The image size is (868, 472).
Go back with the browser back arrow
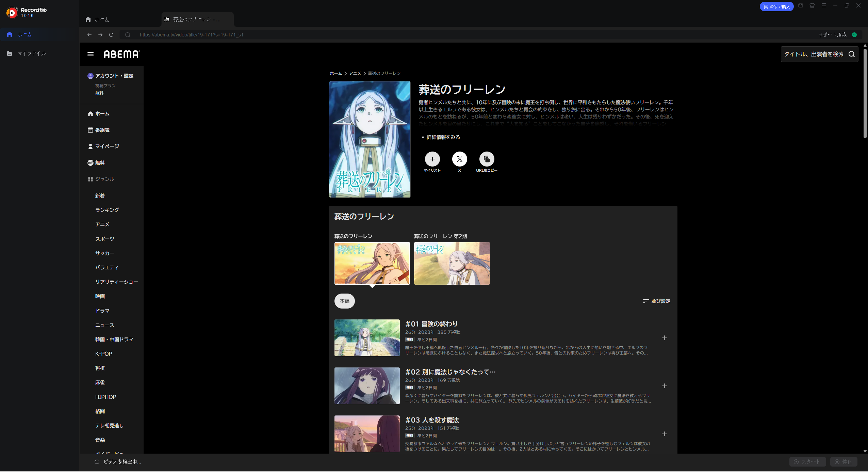89,35
